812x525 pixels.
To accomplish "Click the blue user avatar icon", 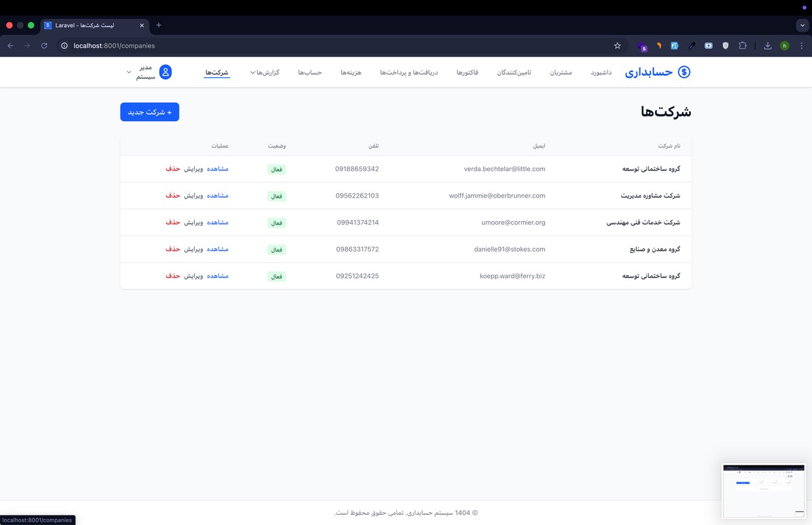I will pyautogui.click(x=165, y=72).
